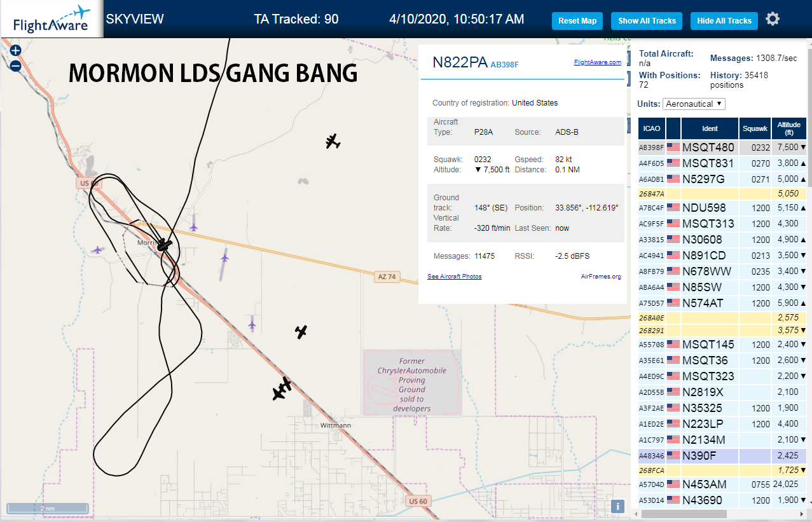Select aircraft row N891CD

tap(722, 256)
